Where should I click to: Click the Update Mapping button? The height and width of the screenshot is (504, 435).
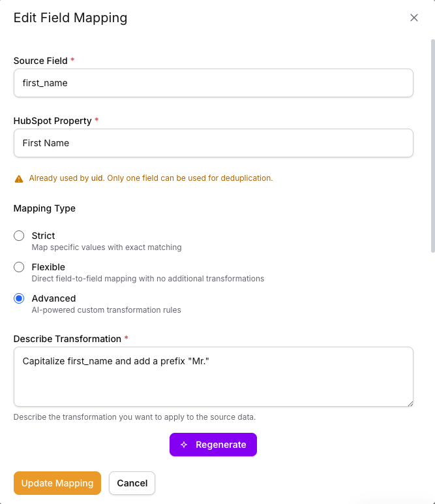click(x=57, y=483)
